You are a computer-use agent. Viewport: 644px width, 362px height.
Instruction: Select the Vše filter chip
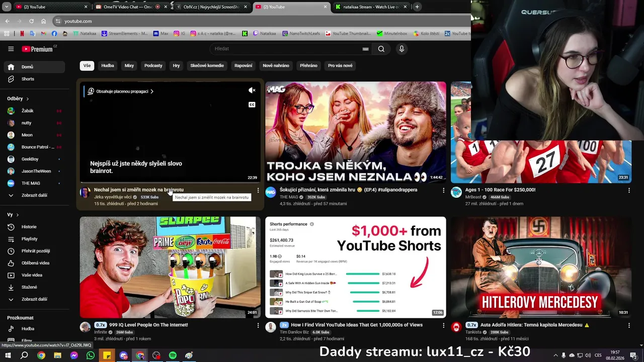[87, 65]
